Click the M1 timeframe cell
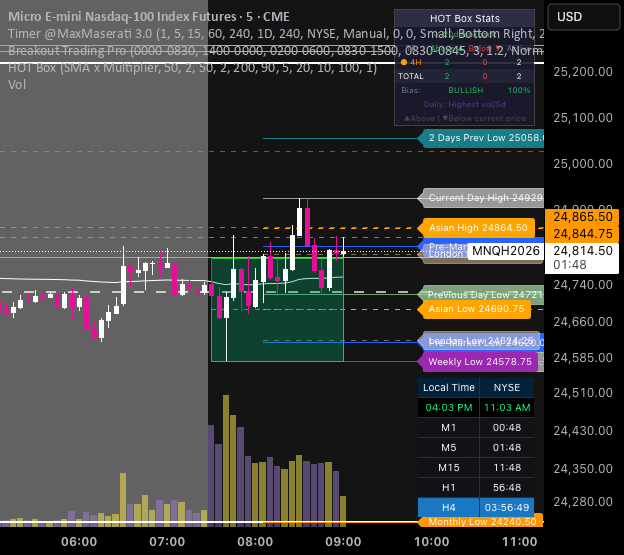The height and width of the screenshot is (555, 624). [x=448, y=428]
